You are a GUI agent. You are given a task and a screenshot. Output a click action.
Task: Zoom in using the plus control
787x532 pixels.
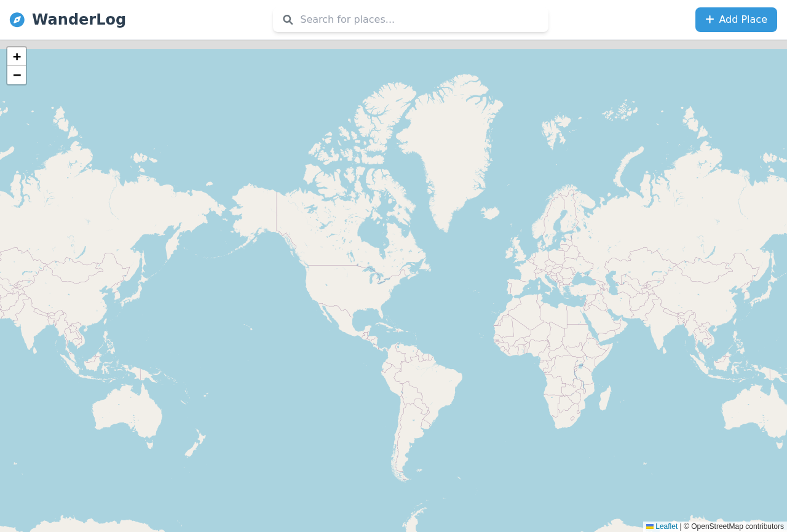[17, 57]
